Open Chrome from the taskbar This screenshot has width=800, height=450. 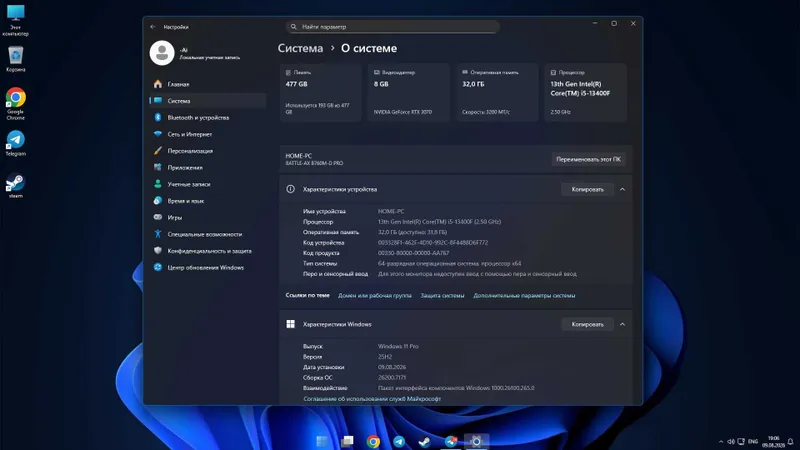pyautogui.click(x=373, y=441)
